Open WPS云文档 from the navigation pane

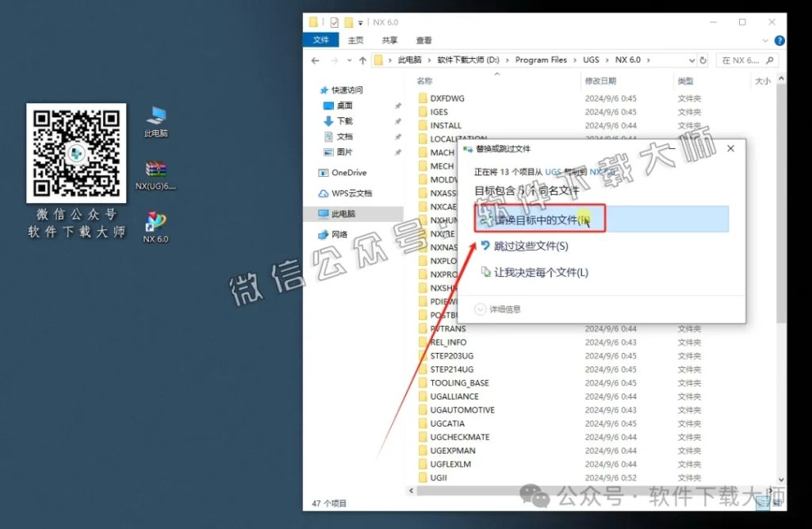tap(354, 193)
